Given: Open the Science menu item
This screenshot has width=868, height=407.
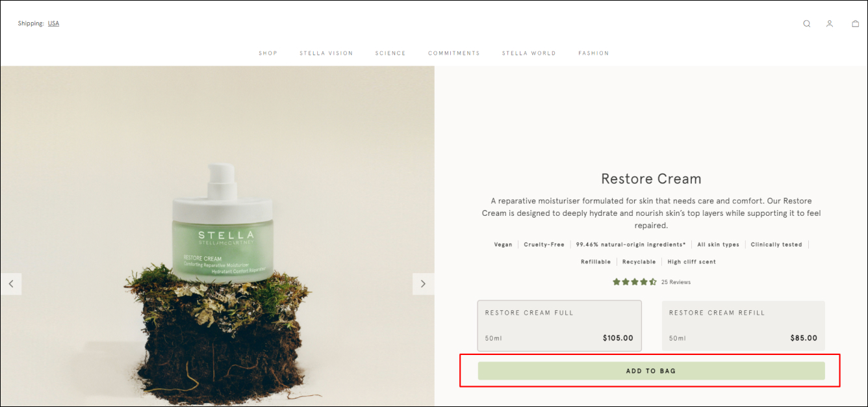Looking at the screenshot, I should pyautogui.click(x=390, y=53).
